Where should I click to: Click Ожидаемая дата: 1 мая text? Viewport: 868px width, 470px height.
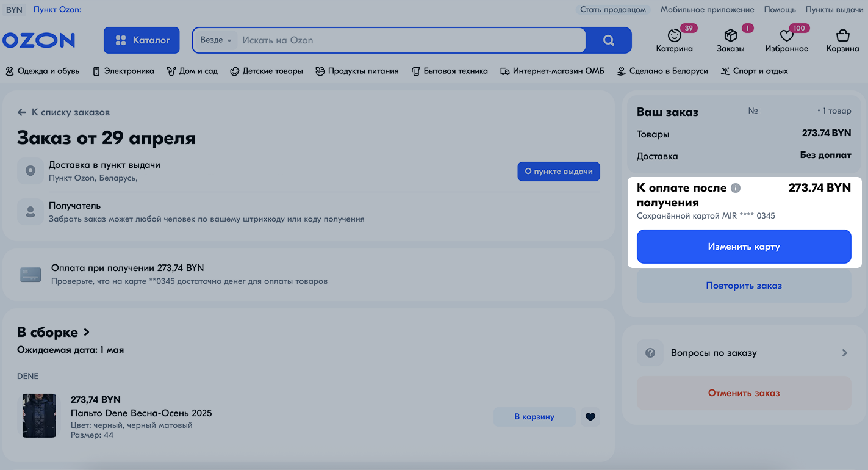[70, 350]
